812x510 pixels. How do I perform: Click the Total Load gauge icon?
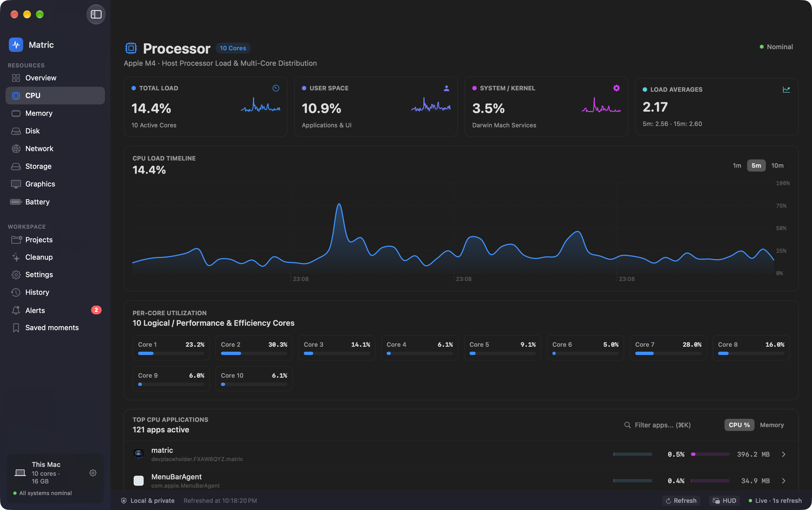(276, 88)
